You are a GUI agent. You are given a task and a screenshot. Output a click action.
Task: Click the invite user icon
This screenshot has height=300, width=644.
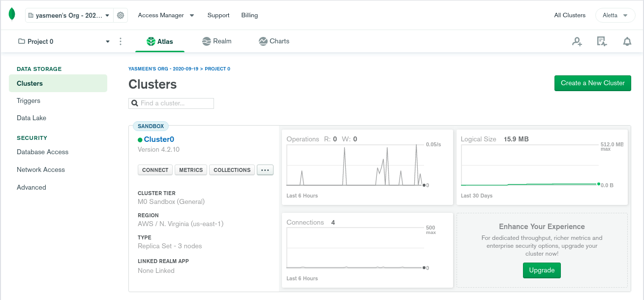click(577, 41)
